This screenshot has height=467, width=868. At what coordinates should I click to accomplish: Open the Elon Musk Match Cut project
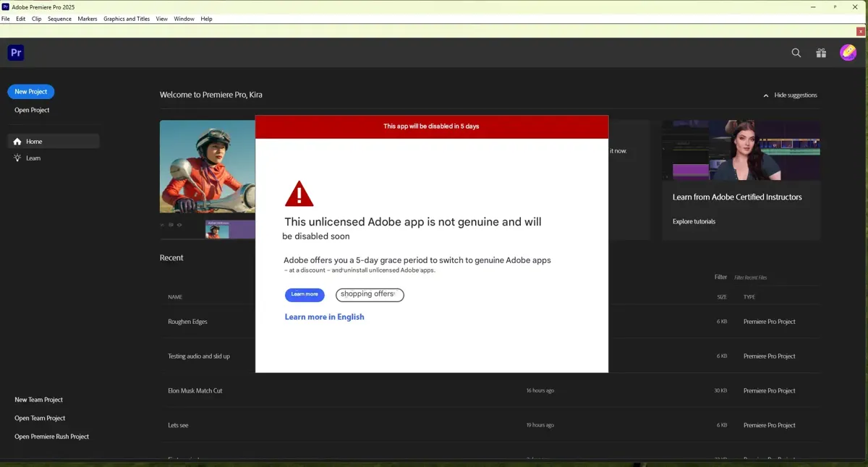click(195, 390)
